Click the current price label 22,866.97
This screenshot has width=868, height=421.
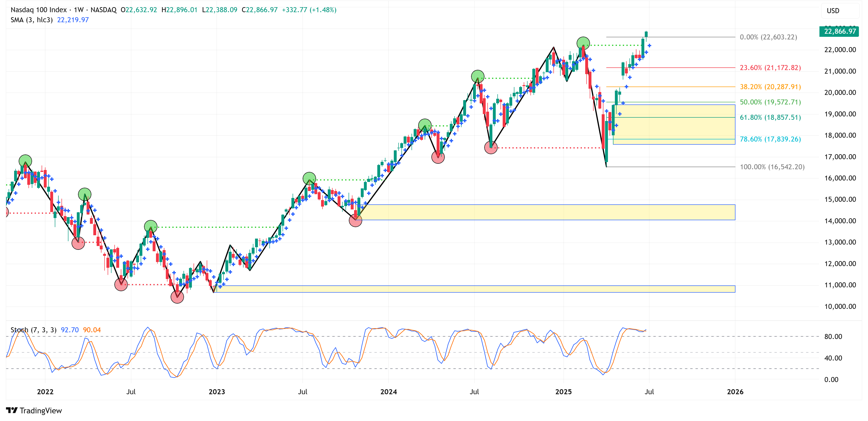(x=839, y=31)
